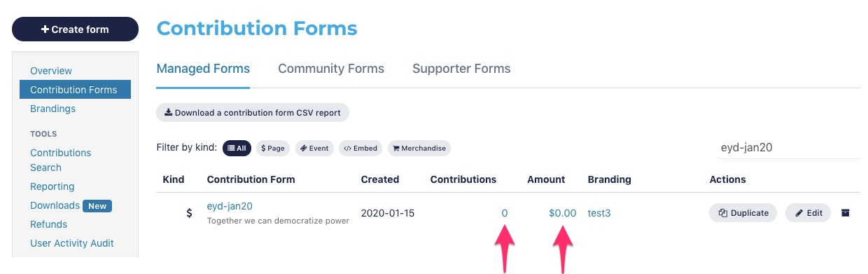Filter forms by All kinds
This screenshot has height=274, width=868.
(237, 149)
